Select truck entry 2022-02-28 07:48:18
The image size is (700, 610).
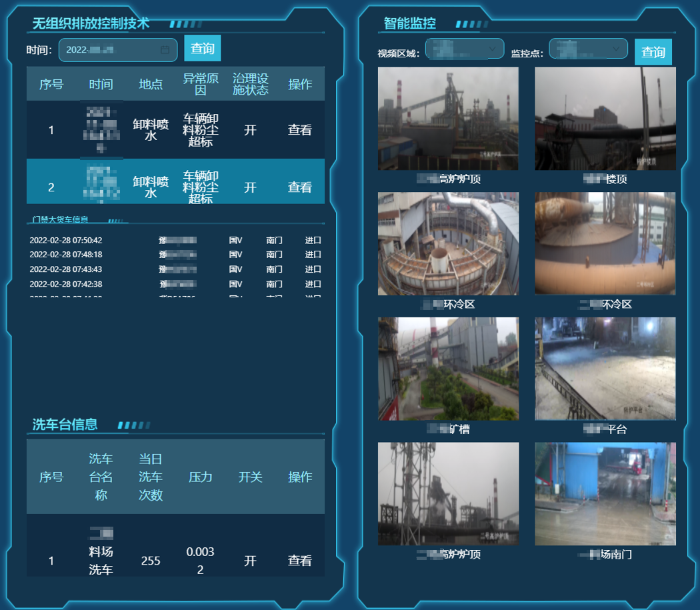click(x=175, y=255)
